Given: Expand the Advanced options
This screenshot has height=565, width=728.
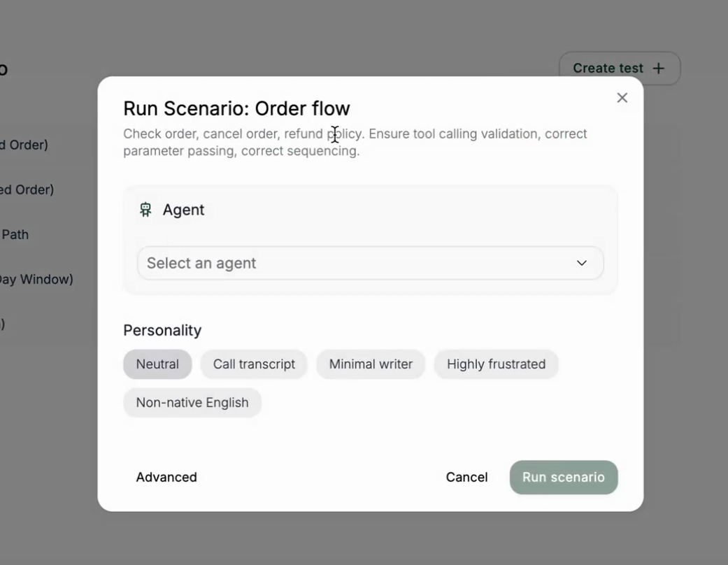Looking at the screenshot, I should coord(166,477).
